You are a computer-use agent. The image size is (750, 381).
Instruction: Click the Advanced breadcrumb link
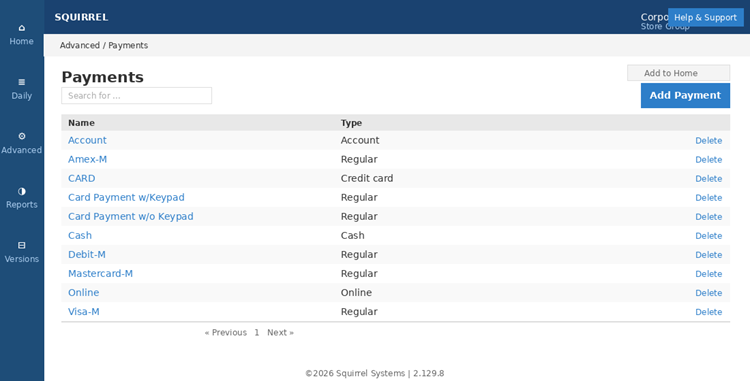pyautogui.click(x=79, y=45)
